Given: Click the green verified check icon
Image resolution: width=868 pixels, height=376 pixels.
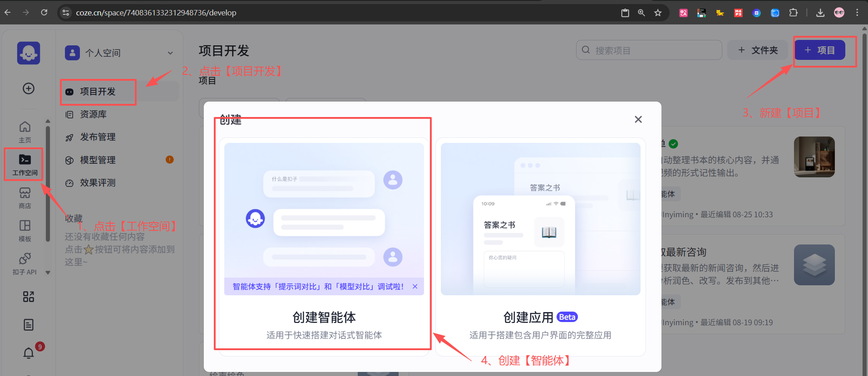Looking at the screenshot, I should click(674, 144).
